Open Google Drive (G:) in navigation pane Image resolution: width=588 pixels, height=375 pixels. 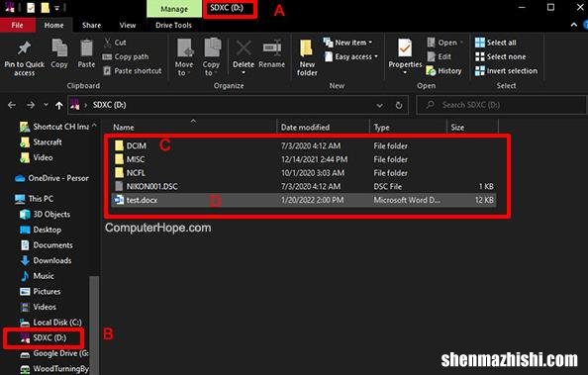coord(54,353)
